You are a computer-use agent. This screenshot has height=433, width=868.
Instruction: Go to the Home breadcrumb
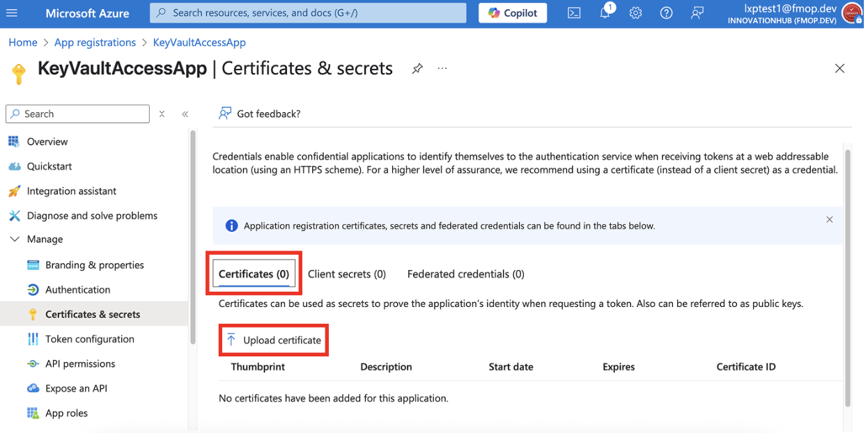click(23, 42)
